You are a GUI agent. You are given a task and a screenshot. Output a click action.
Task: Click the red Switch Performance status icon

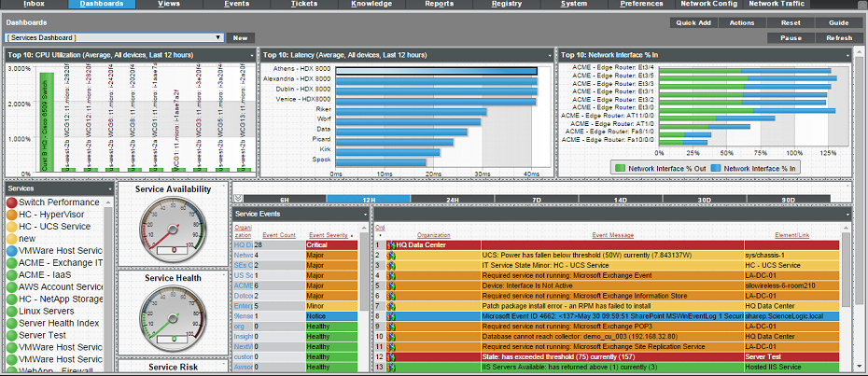pyautogui.click(x=11, y=202)
